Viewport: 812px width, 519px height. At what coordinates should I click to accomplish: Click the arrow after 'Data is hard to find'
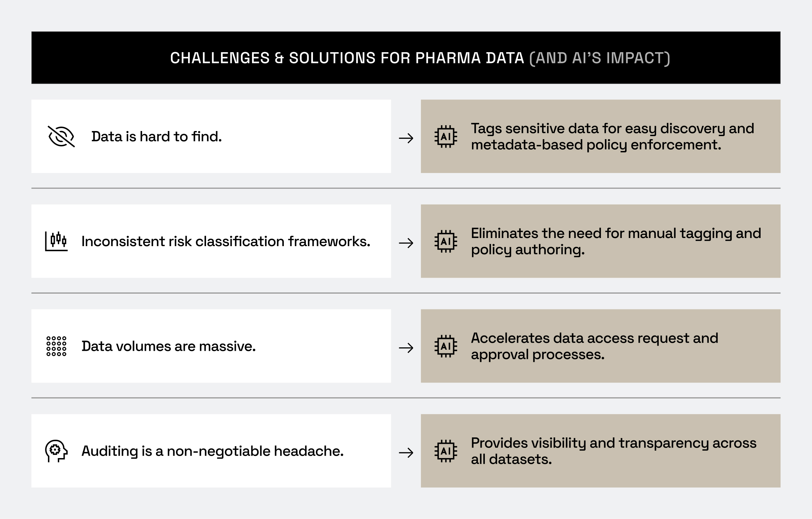(406, 138)
